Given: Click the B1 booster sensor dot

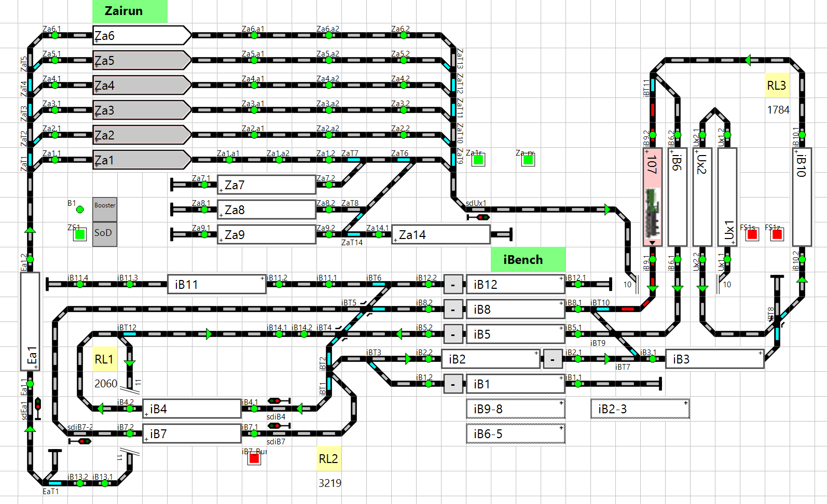Looking at the screenshot, I should (80, 209).
